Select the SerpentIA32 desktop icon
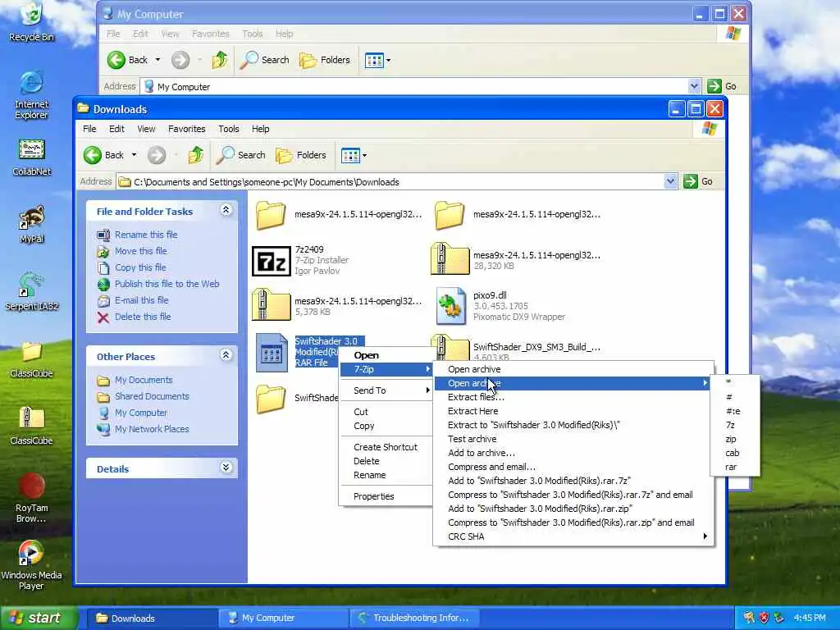The image size is (840, 630). (x=31, y=292)
